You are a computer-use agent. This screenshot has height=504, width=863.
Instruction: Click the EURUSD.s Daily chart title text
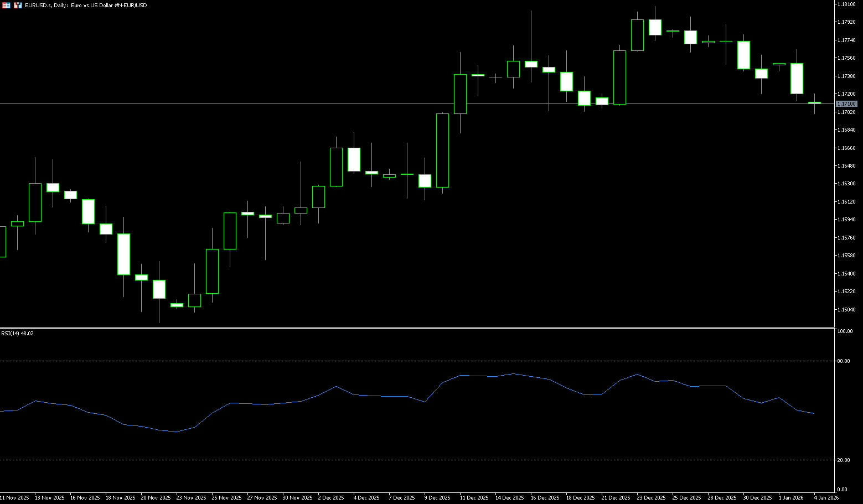[86, 6]
